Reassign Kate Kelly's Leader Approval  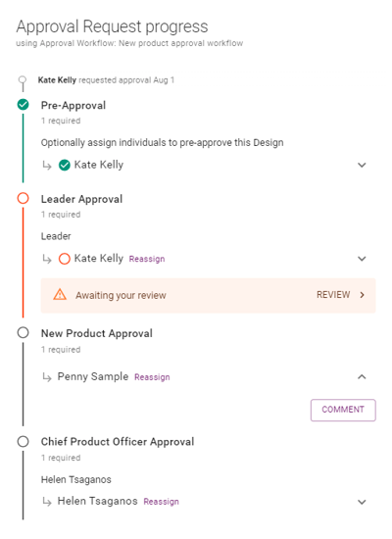pos(147,259)
